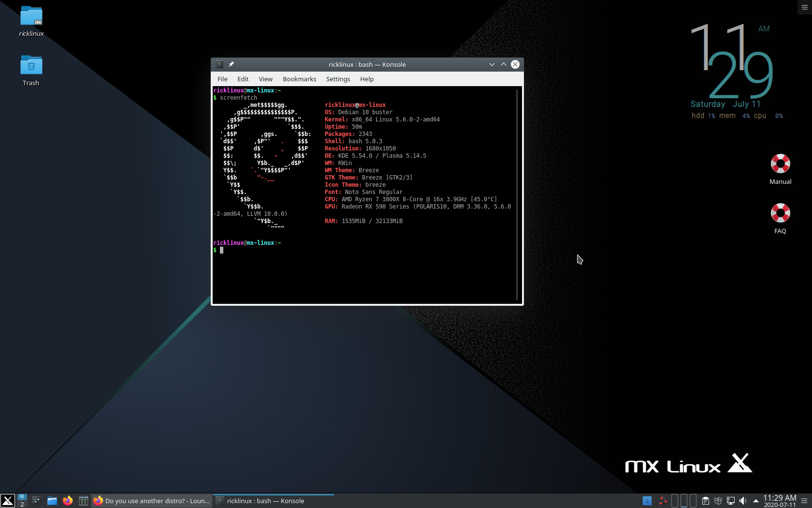Click the 'Uptime: 50m' line

click(x=343, y=127)
